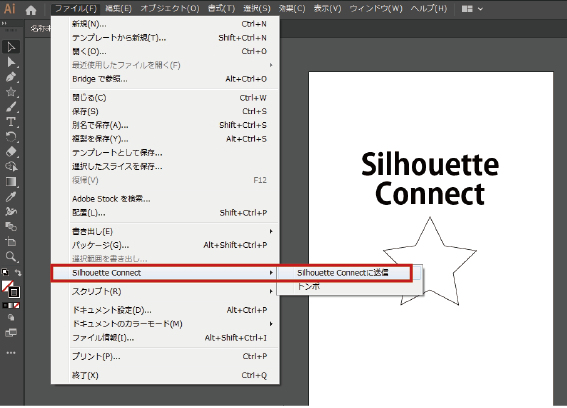Click the stroke color swatch
Image resolution: width=567 pixels, height=408 pixels.
pyautogui.click(x=14, y=292)
